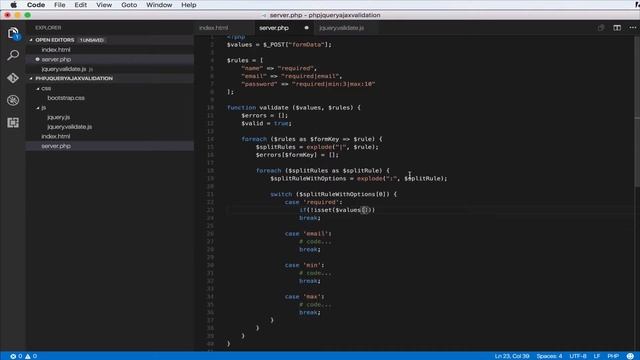Click the split editor icon
Viewport: 640px width, 360px height.
617,28
